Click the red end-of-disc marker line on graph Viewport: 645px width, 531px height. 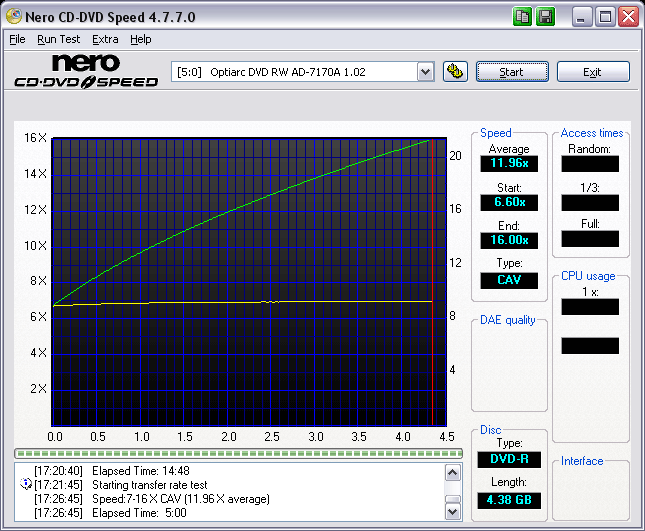tap(432, 284)
